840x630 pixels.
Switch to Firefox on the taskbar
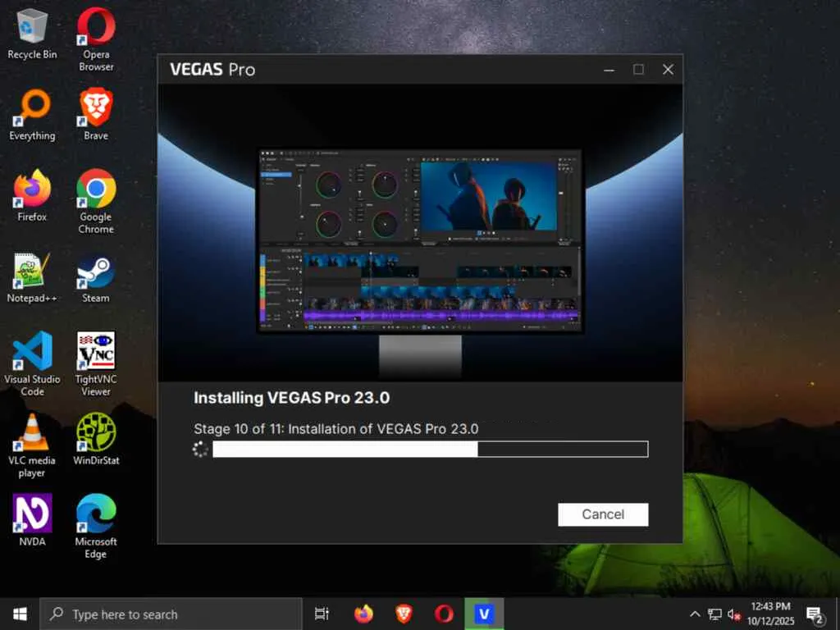click(363, 614)
